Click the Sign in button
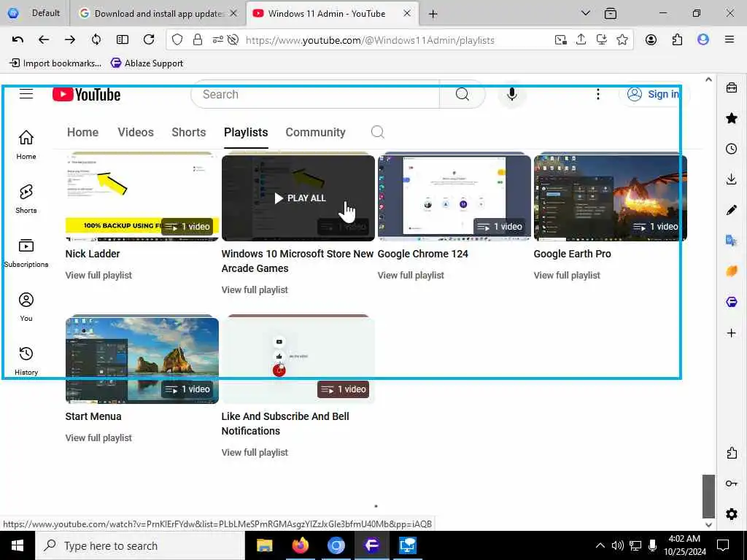 pyautogui.click(x=653, y=94)
